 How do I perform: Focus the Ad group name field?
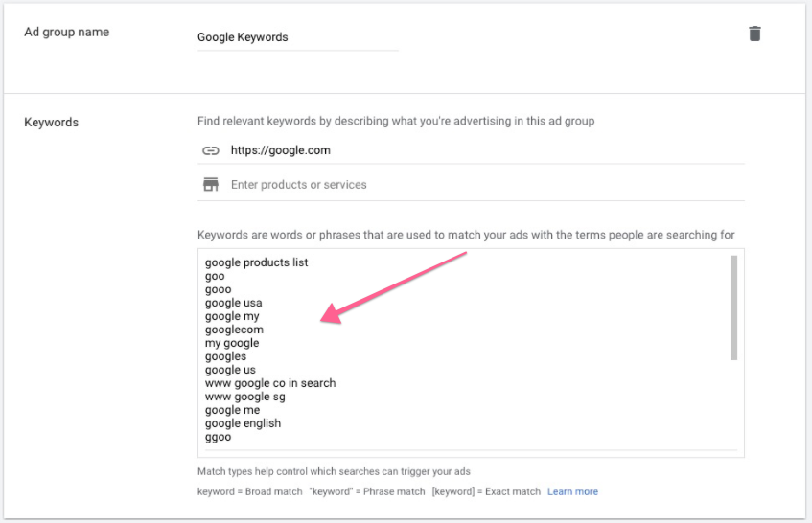pos(297,37)
